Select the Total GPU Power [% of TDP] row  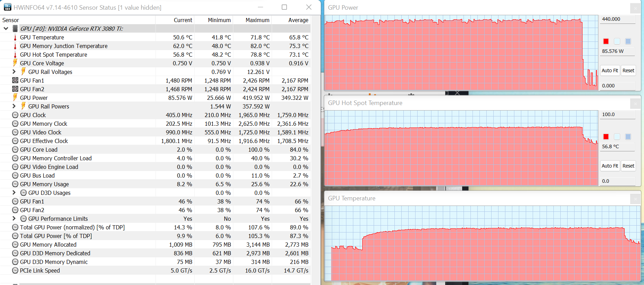155,236
